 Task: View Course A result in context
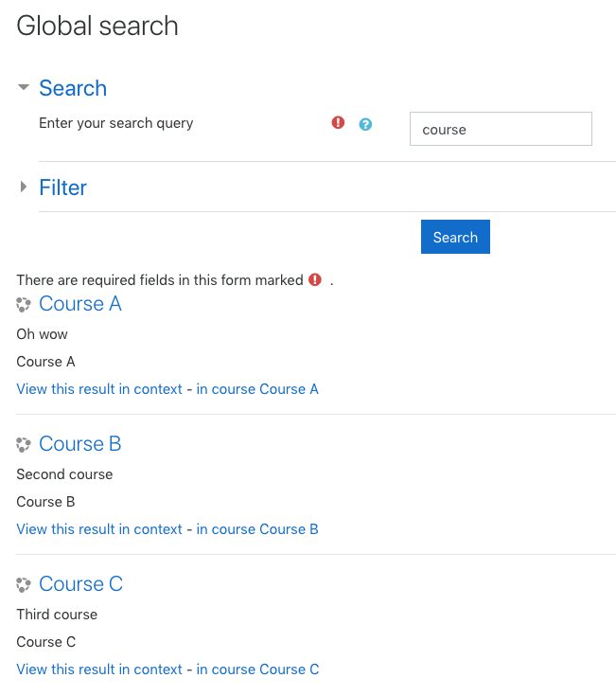tap(99, 389)
